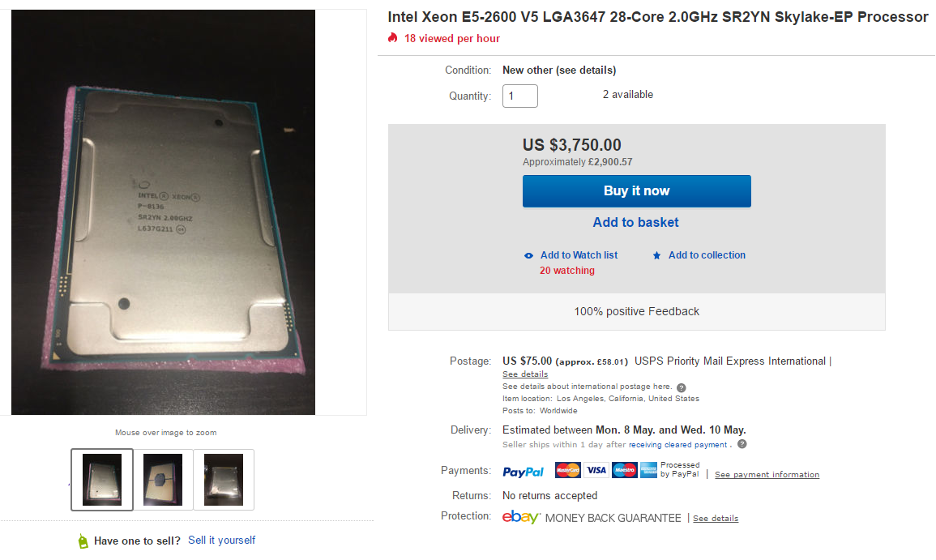The width and height of the screenshot is (936, 560).
Task: Click the help icon beside international postage details
Action: 682,387
